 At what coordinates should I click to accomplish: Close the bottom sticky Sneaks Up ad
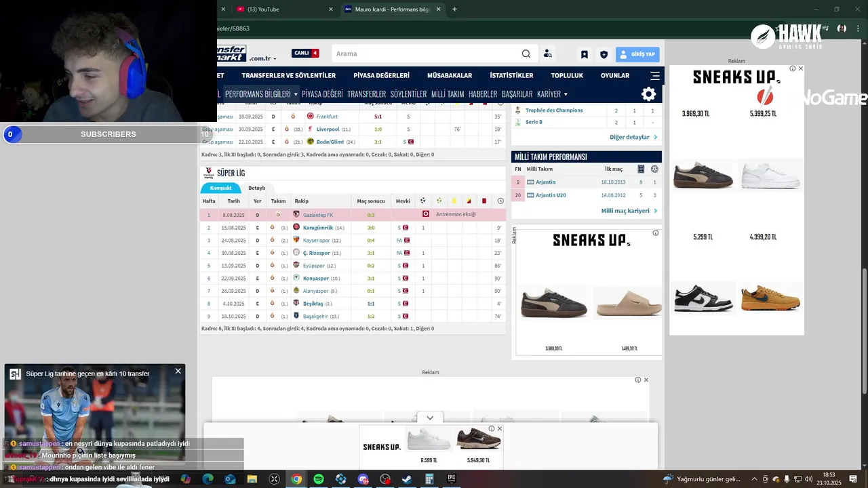(x=500, y=428)
